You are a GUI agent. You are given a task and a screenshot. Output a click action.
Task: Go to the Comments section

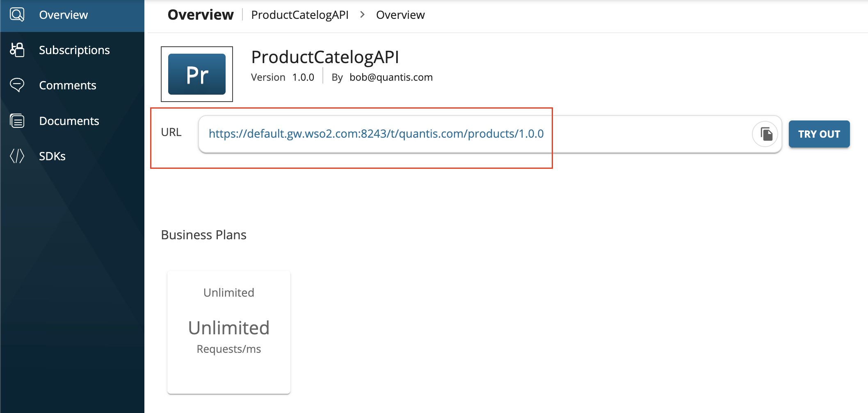(x=68, y=85)
